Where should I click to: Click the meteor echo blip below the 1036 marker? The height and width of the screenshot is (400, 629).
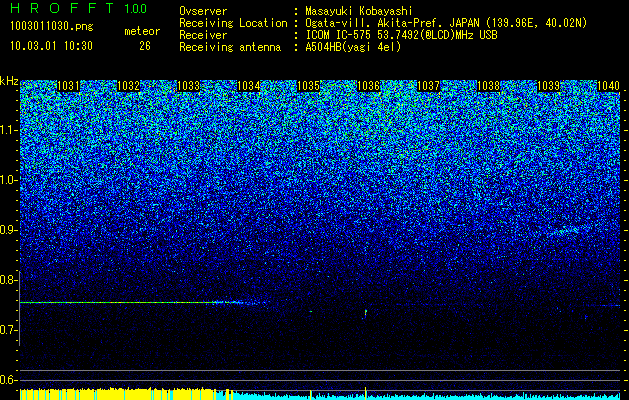365,313
